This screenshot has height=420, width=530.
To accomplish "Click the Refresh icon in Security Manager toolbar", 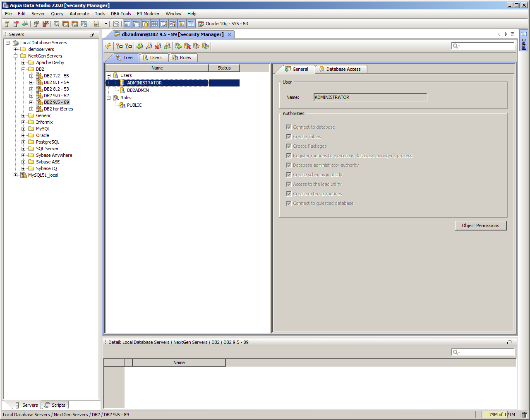I will coord(108,46).
